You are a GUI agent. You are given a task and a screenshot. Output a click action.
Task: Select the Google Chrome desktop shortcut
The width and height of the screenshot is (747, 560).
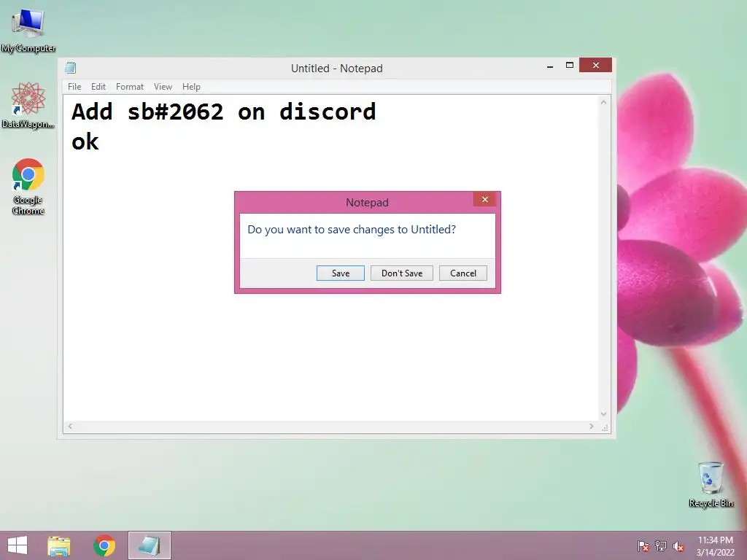point(28,186)
